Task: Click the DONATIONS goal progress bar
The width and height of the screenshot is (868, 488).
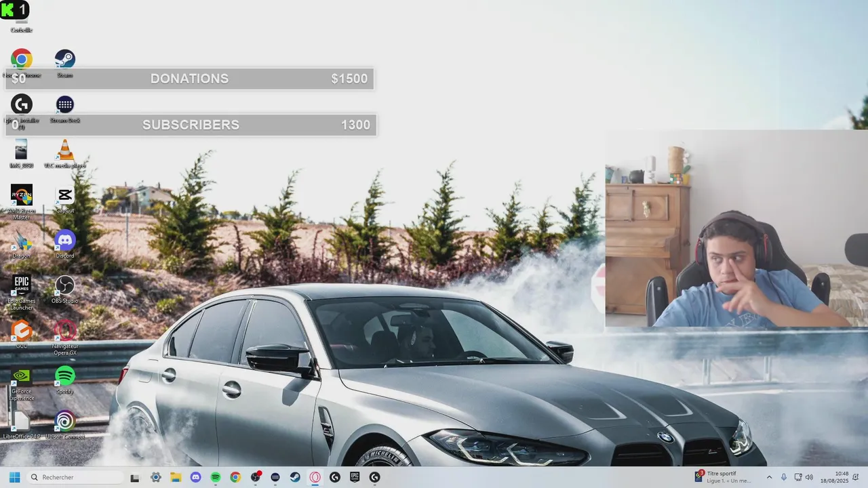Action: coord(190,79)
